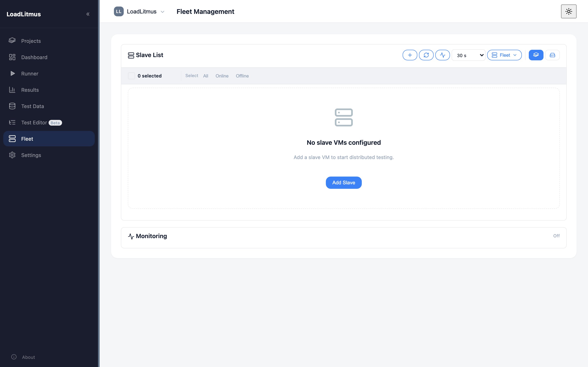Toggle the light/dark theme sun icon
This screenshot has height=367, width=588.
569,11
